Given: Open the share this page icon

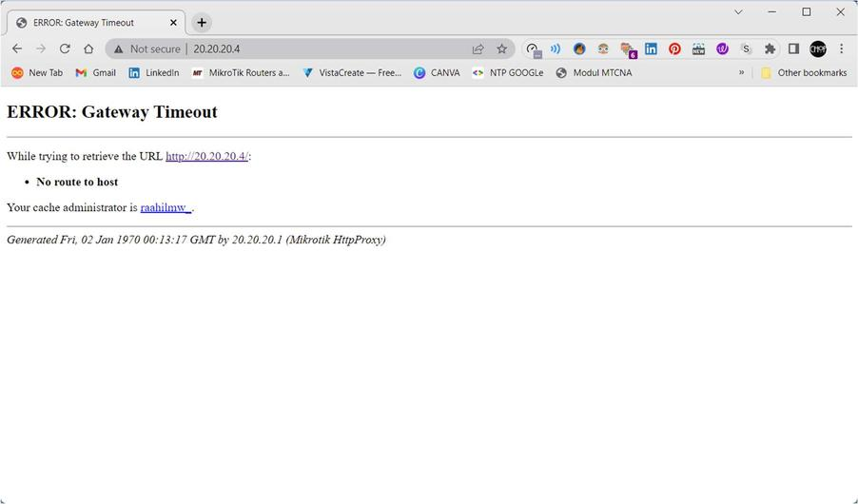Looking at the screenshot, I should (x=478, y=48).
